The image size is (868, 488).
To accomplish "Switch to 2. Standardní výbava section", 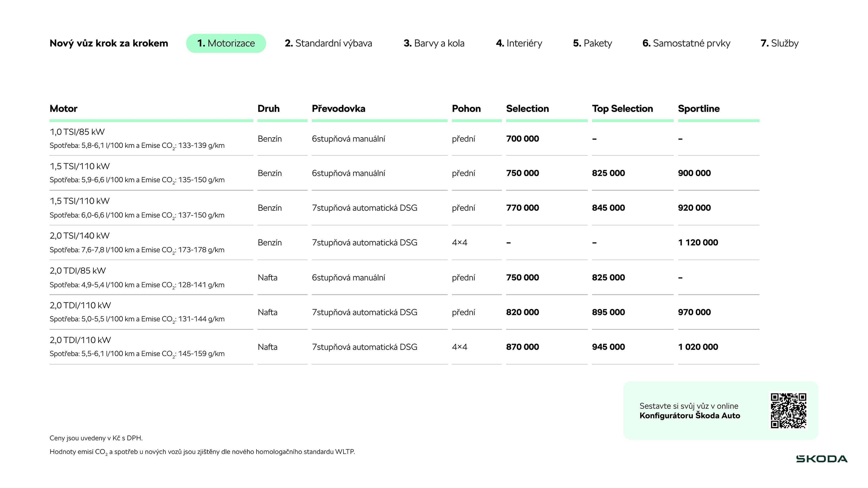I will point(329,43).
